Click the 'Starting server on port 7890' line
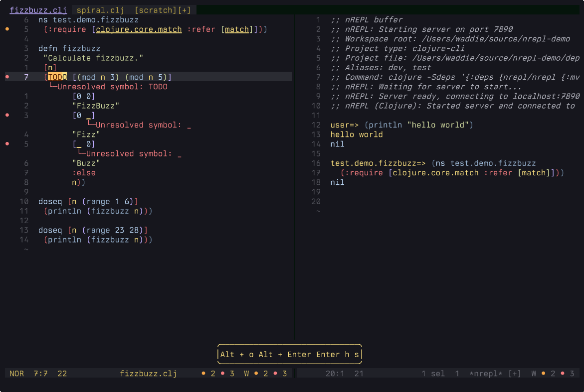 tap(421, 29)
